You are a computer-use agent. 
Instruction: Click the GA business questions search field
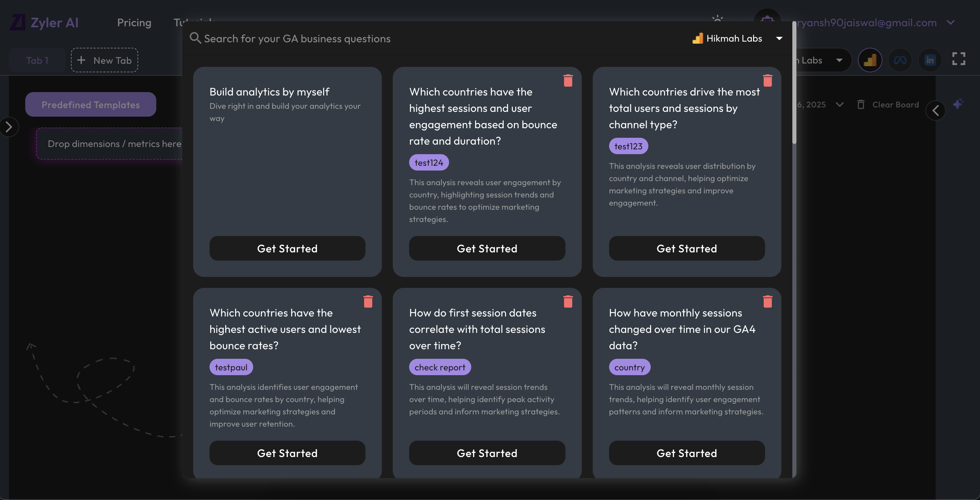(297, 39)
